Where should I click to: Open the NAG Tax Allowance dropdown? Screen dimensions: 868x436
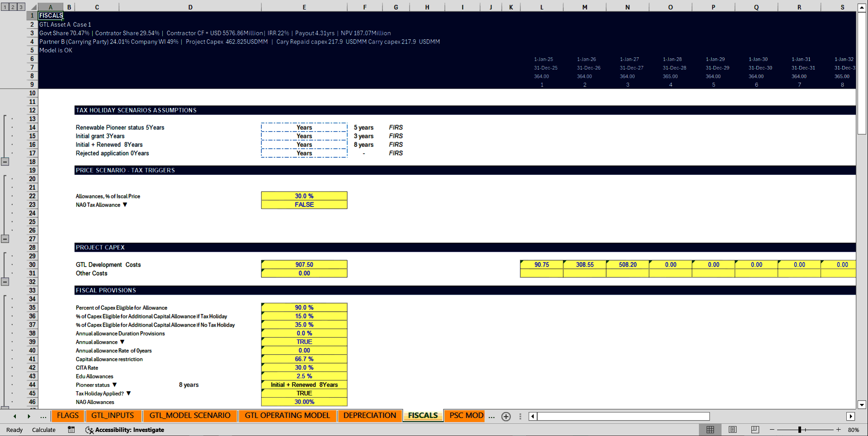pyautogui.click(x=126, y=205)
